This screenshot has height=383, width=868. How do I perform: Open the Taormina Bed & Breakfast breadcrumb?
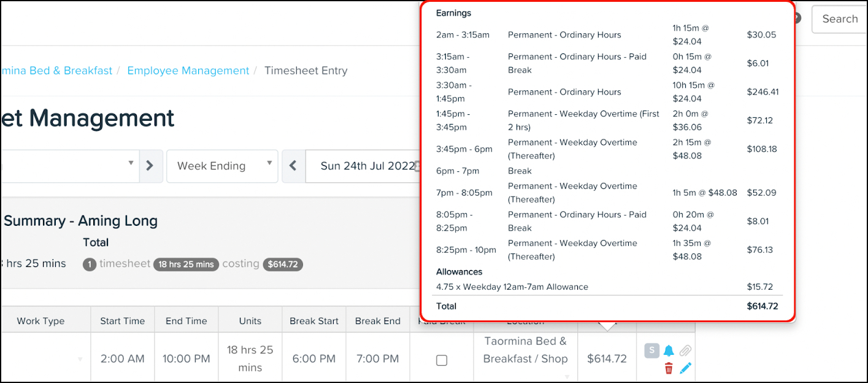click(x=57, y=71)
